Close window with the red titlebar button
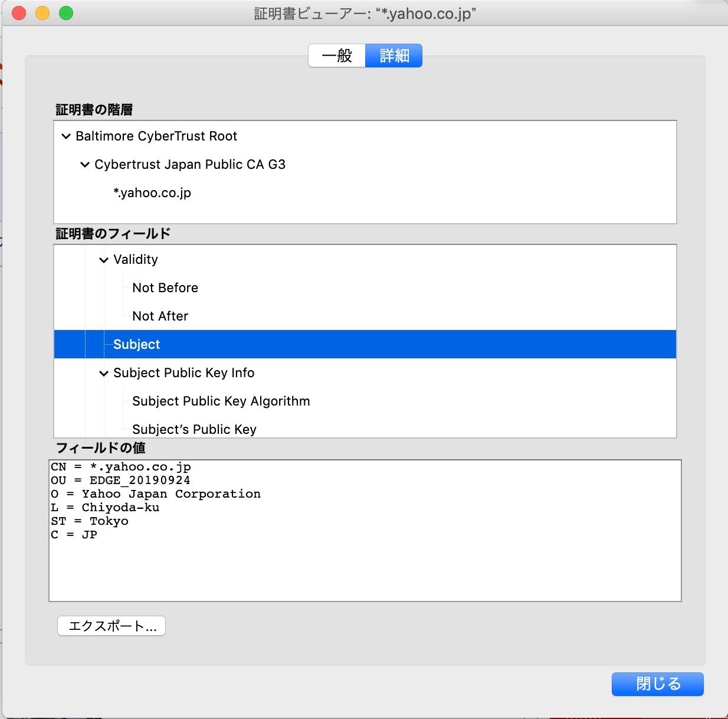 pos(19,13)
